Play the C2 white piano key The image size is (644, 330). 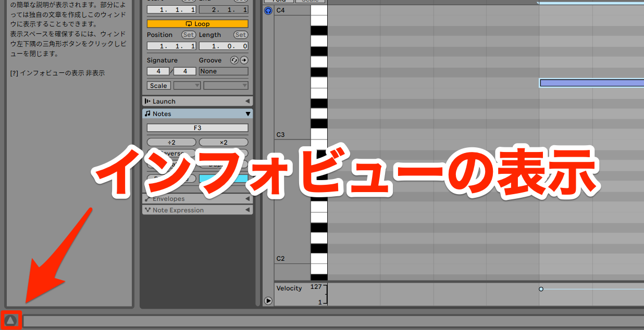319,259
